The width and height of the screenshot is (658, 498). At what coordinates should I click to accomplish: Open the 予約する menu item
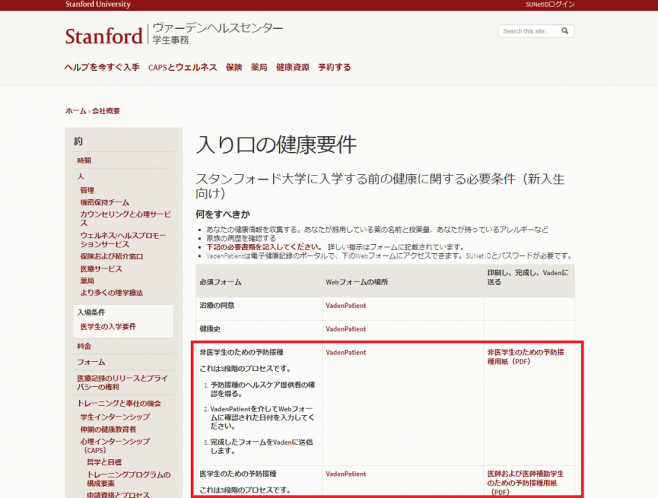(x=334, y=67)
